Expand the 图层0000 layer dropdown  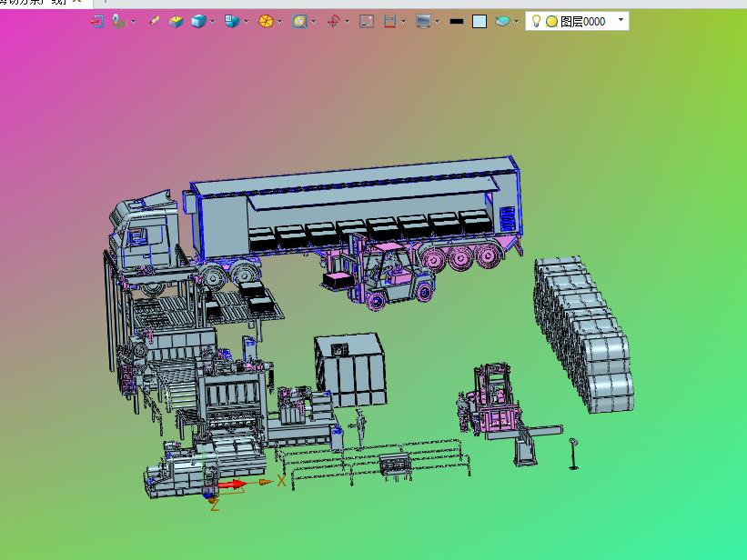coord(621,20)
